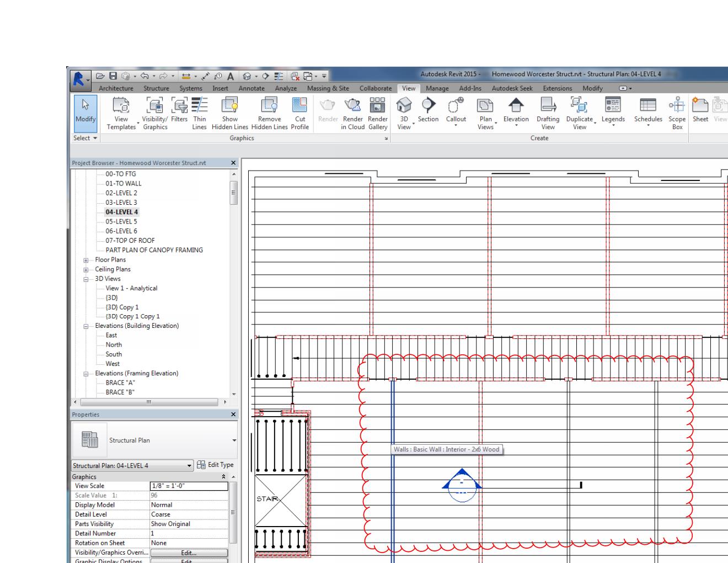
Task: Toggle Thin Lines display
Action: tap(200, 110)
